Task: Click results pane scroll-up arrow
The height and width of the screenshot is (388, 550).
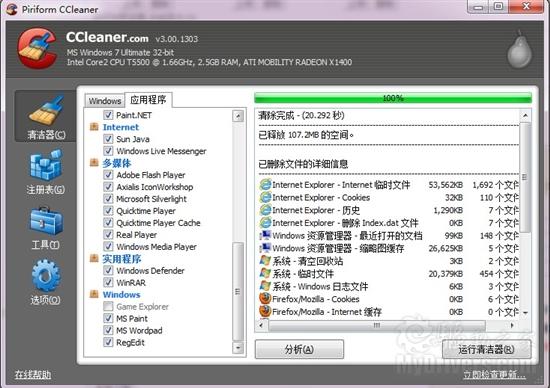Action: point(525,115)
